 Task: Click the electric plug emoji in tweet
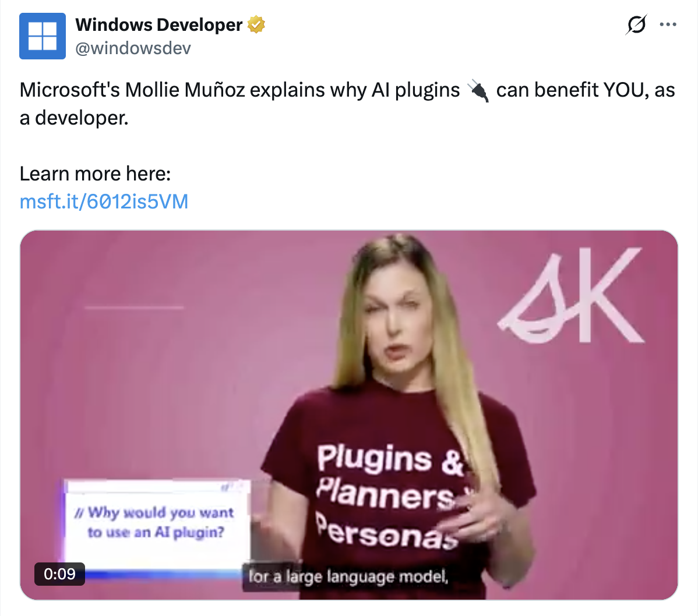pos(478,90)
